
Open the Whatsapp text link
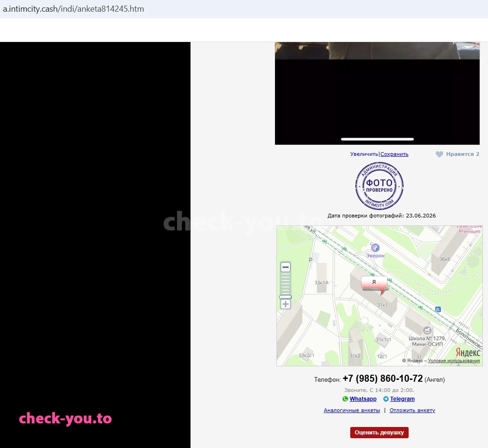[x=363, y=399]
